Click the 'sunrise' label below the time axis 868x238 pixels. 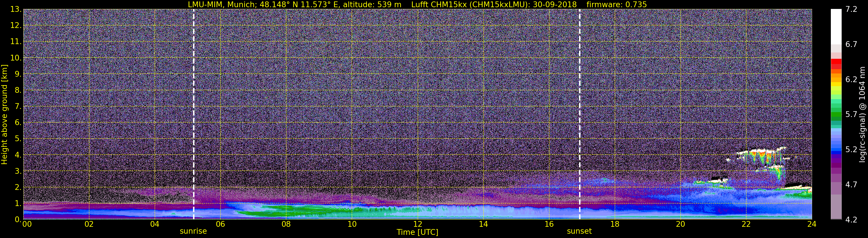(x=193, y=231)
